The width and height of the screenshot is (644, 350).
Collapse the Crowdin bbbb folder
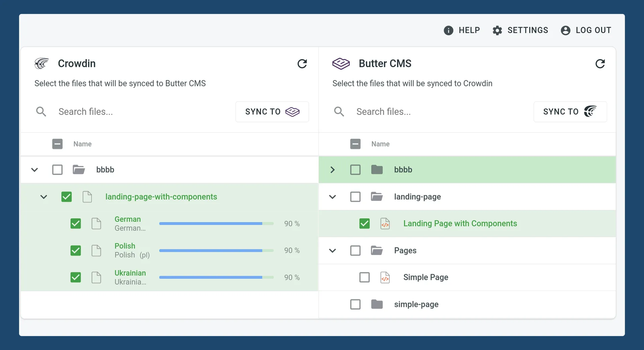(x=35, y=170)
